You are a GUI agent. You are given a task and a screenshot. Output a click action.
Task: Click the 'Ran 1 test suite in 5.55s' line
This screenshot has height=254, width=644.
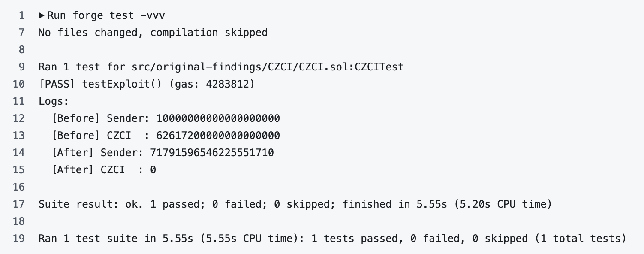pyautogui.click(x=332, y=239)
